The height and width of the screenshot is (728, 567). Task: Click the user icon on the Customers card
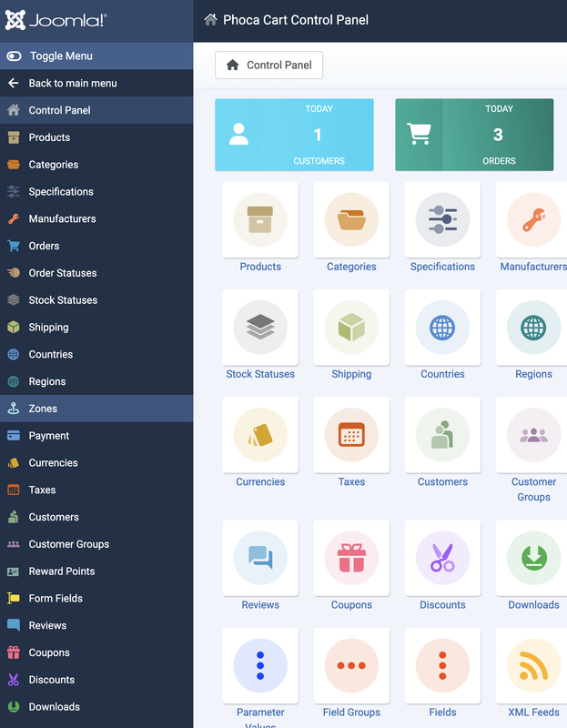pos(238,134)
